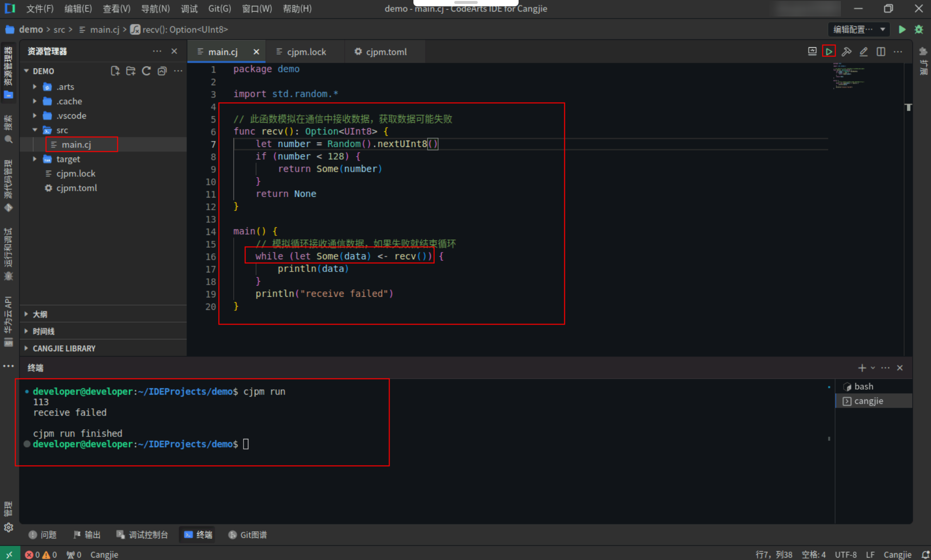Open terminal launch profile dropdown
The width and height of the screenshot is (931, 560).
point(873,368)
